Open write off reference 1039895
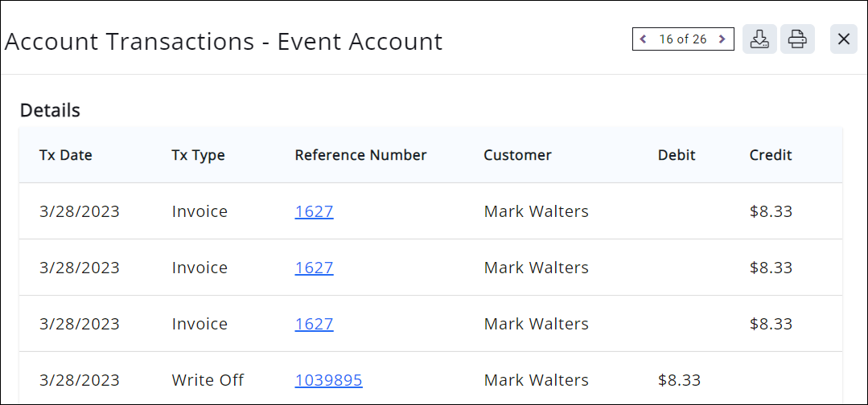868x405 pixels. tap(328, 380)
